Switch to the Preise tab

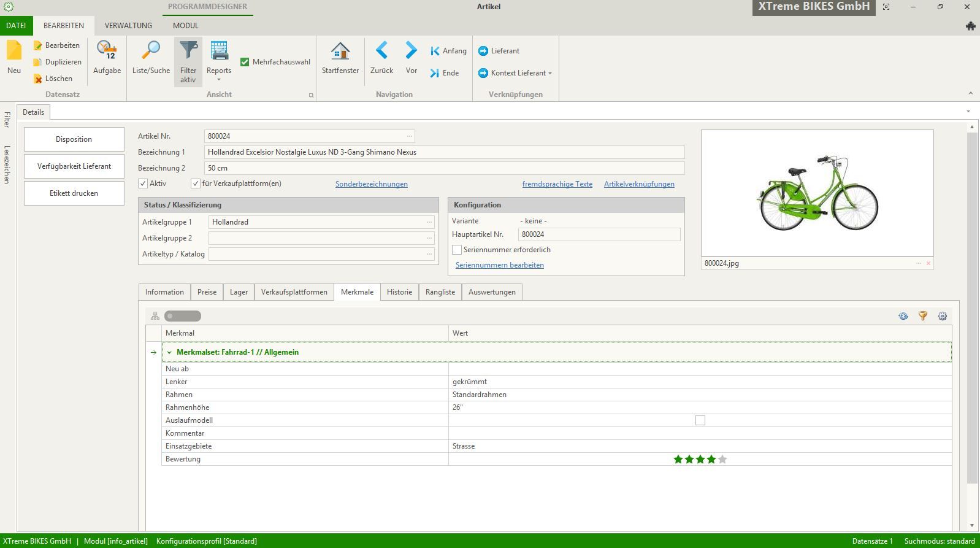[207, 292]
